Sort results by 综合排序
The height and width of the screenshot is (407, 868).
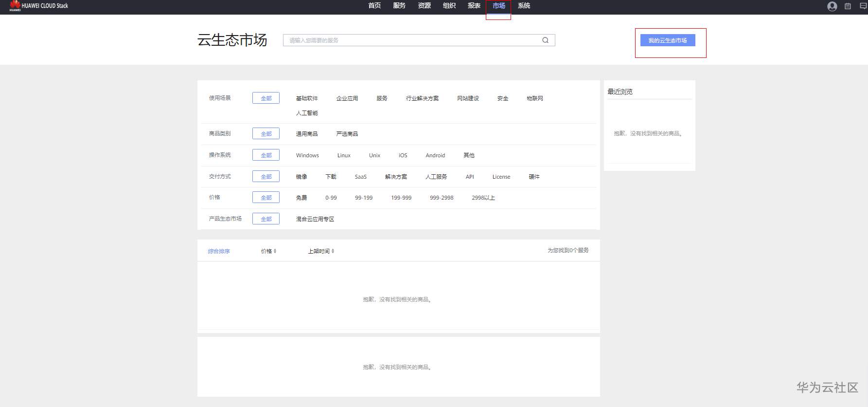[x=219, y=251]
